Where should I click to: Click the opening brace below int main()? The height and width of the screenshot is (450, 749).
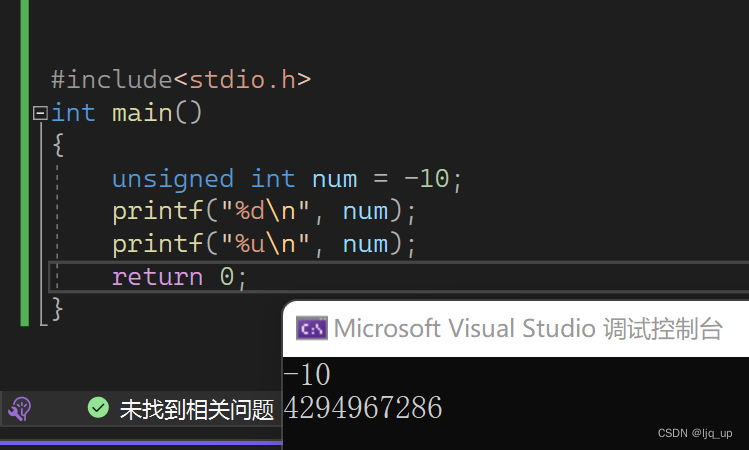coord(58,146)
